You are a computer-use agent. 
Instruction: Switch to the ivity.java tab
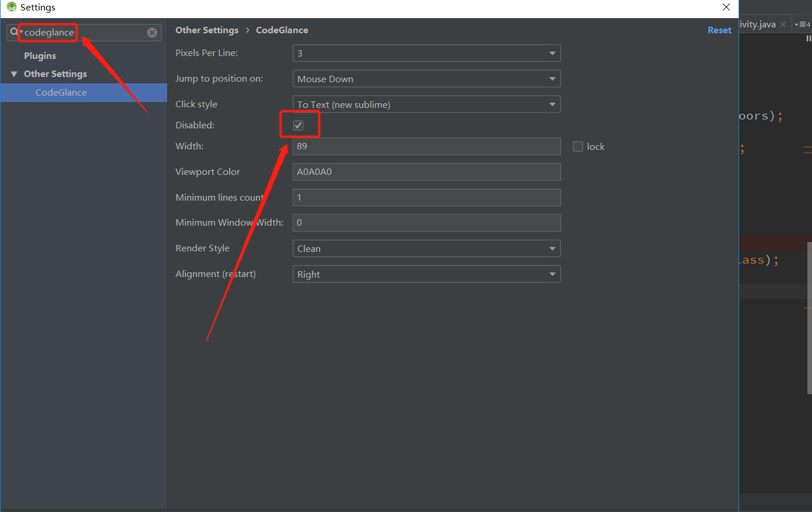[x=758, y=24]
